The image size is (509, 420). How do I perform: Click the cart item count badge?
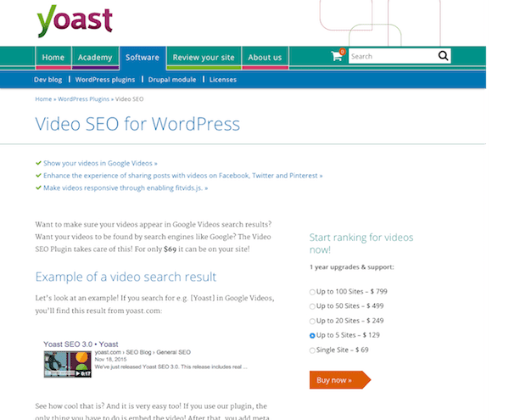coord(342,51)
